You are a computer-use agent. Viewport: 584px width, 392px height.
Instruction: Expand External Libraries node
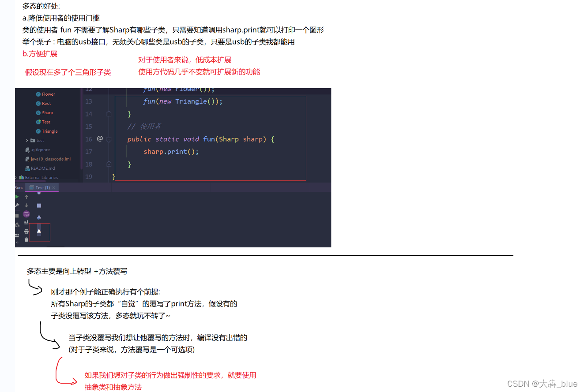(x=16, y=178)
